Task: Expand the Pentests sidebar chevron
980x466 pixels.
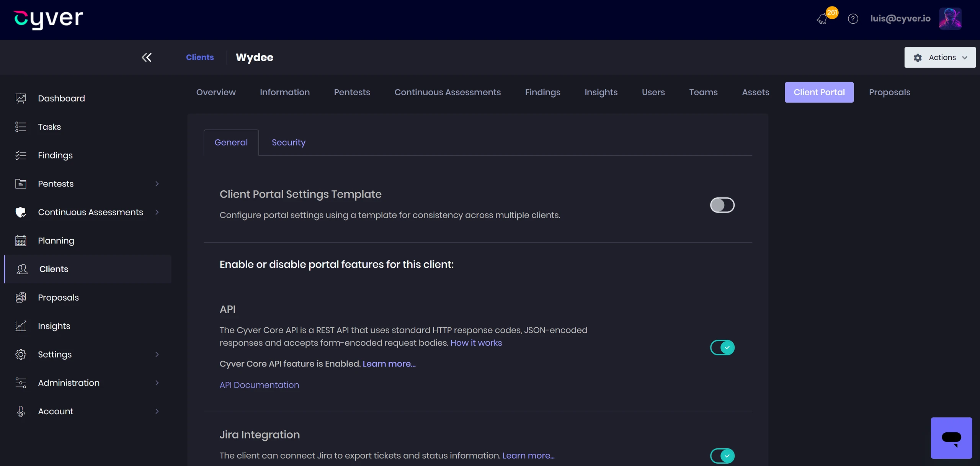Action: [157, 184]
